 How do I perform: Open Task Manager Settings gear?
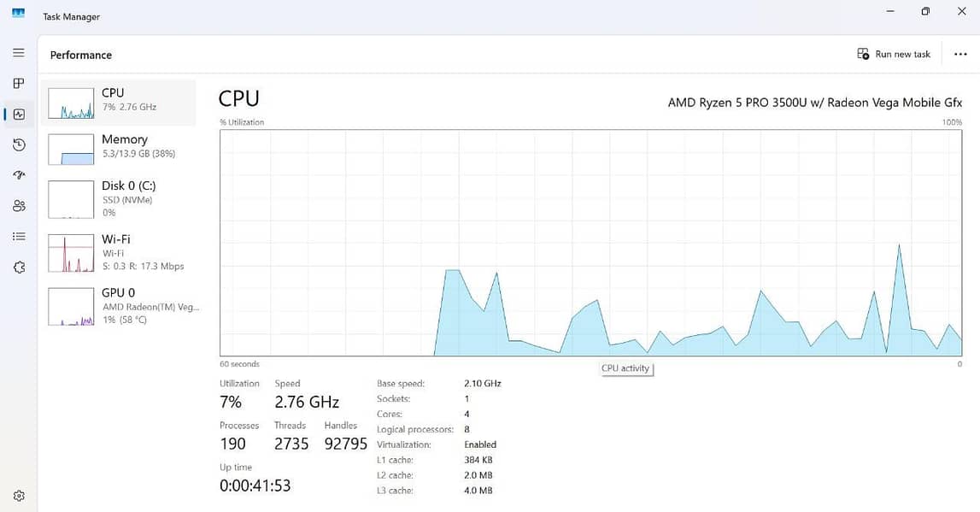[x=19, y=496]
